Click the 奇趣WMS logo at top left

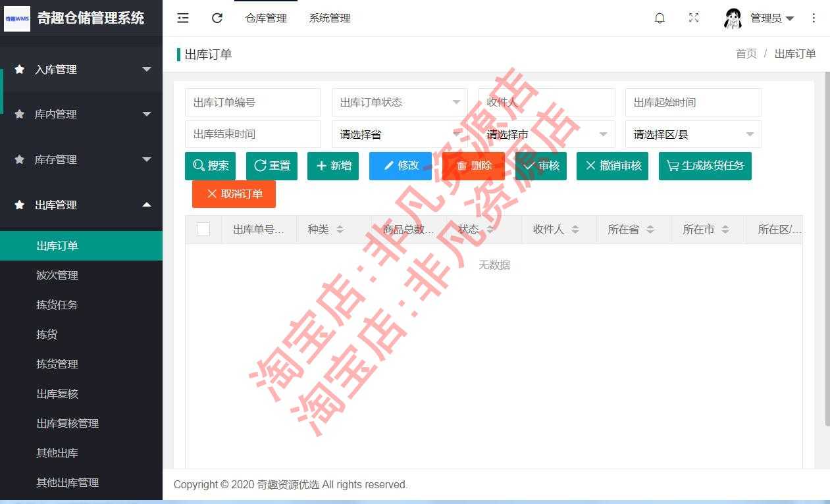click(17, 18)
